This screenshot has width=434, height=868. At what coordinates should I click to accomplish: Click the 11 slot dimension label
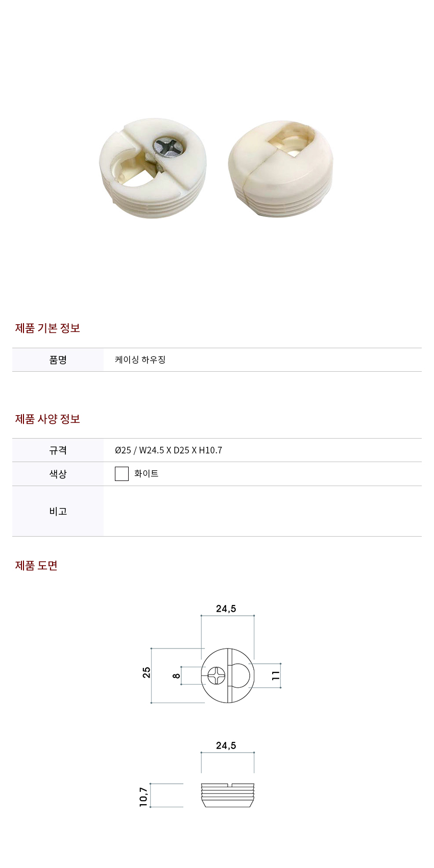coord(276,676)
